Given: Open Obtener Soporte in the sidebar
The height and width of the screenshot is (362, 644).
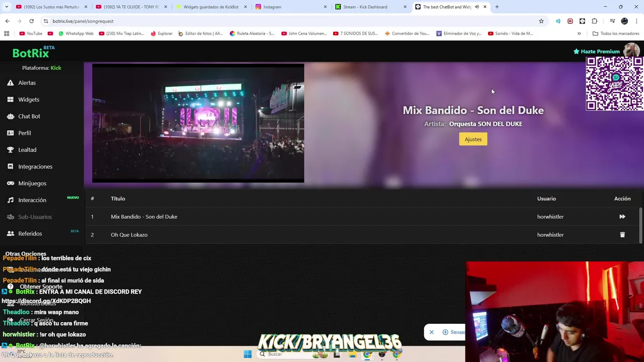Looking at the screenshot, I should (x=41, y=287).
